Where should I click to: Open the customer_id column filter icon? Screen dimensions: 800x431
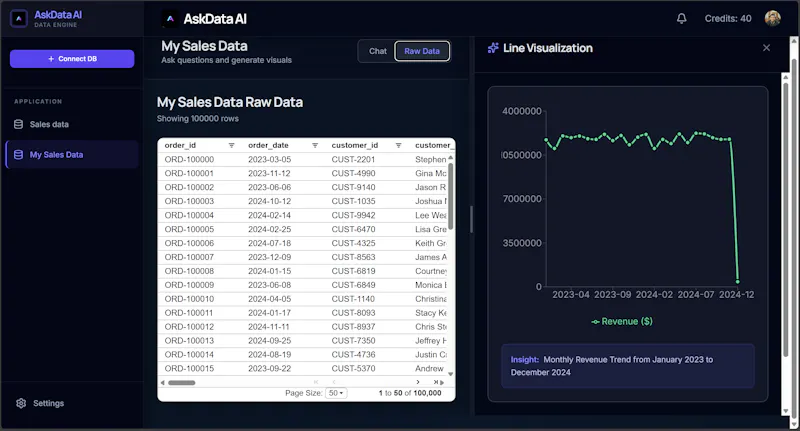[x=398, y=145]
